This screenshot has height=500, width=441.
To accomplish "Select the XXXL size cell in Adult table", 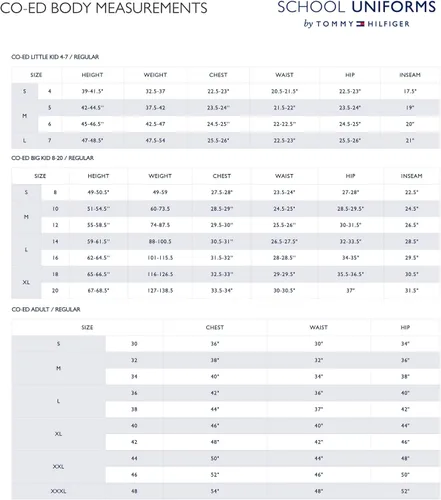I will pos(58,491).
